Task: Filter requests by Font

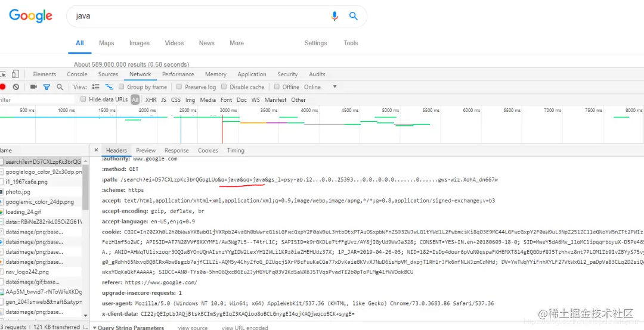Action: (227, 99)
